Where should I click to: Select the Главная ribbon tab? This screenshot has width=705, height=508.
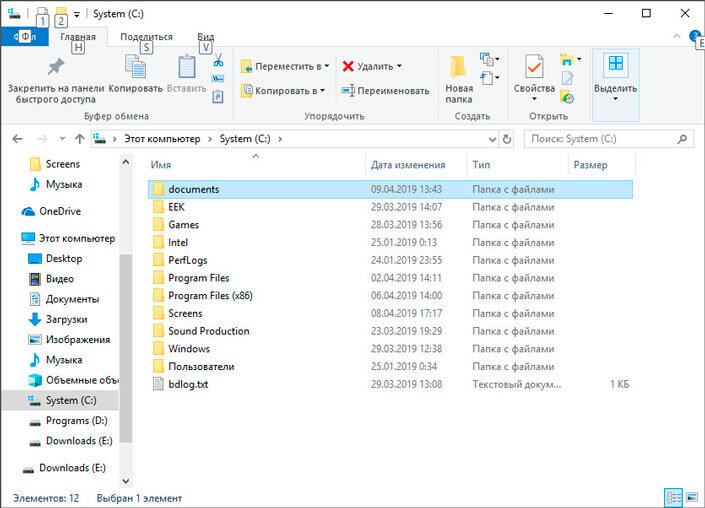click(x=78, y=37)
